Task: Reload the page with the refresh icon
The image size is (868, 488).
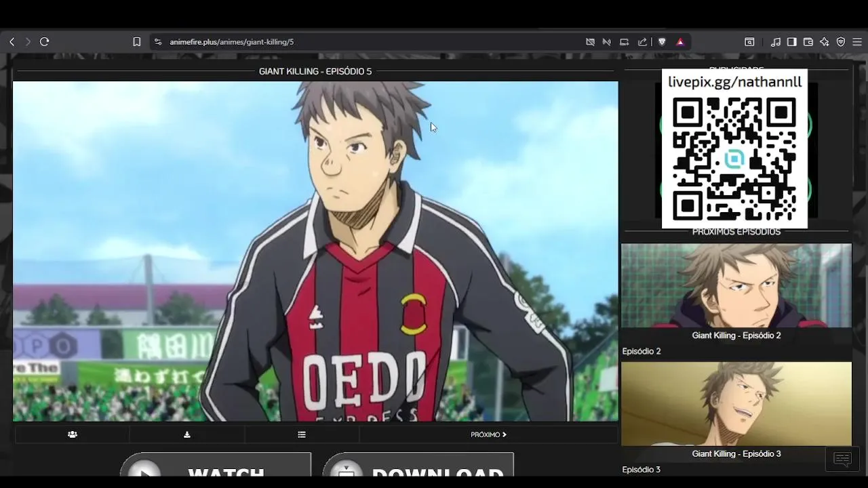Action: (45, 42)
